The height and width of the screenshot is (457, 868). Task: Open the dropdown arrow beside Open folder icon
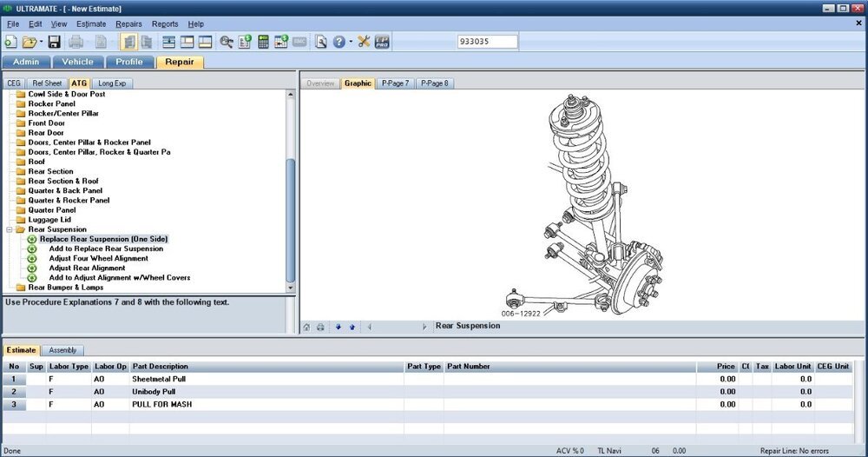tap(40, 42)
